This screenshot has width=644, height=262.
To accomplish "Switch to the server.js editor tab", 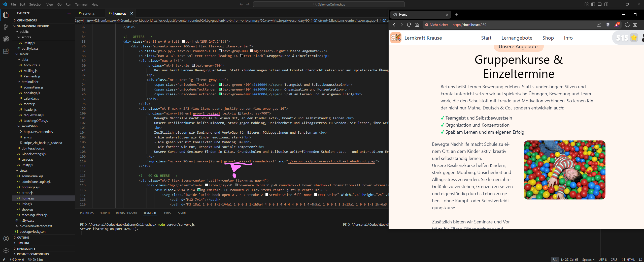I will [89, 13].
